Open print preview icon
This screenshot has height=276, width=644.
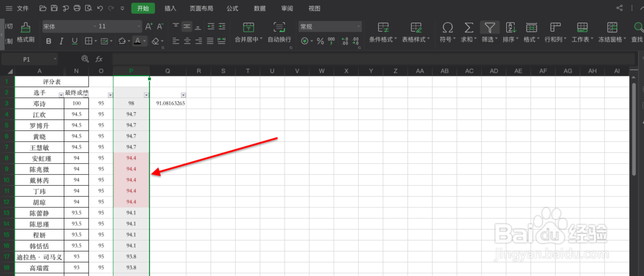point(88,8)
